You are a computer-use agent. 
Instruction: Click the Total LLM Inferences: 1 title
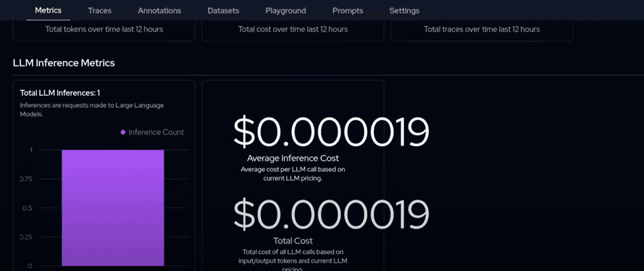pyautogui.click(x=60, y=93)
